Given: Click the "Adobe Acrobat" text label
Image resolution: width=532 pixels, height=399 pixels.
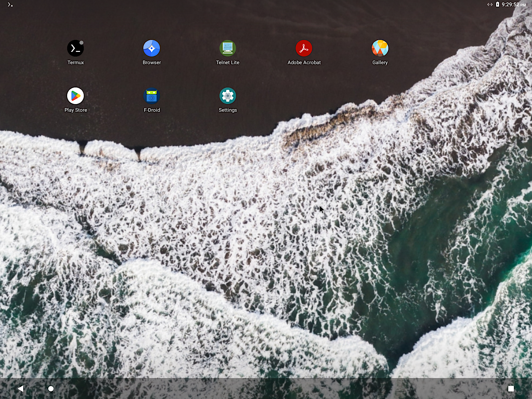Looking at the screenshot, I should point(304,63).
